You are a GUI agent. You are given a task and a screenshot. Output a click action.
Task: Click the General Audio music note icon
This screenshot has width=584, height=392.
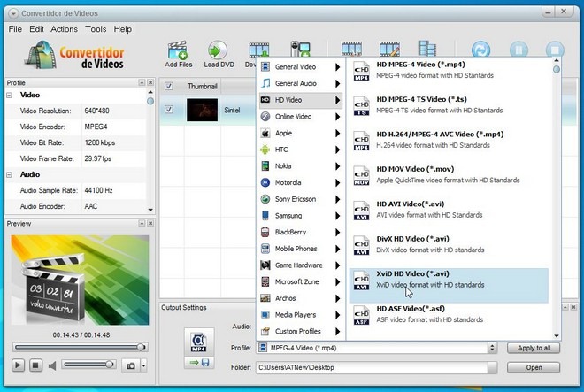point(265,83)
